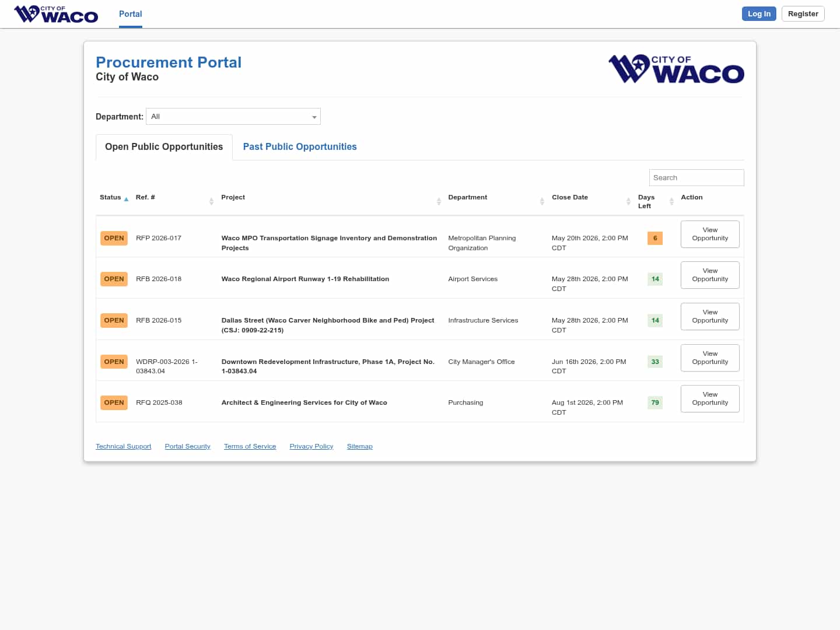Click OPEN status badge for RFB 2026-018
Image resolution: width=840 pixels, height=630 pixels.
pyautogui.click(x=114, y=279)
